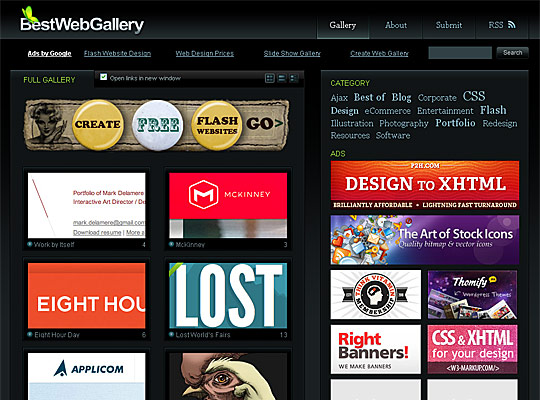Click the BestWebGallery butterfly logo
The image size is (540, 400).
tap(82, 21)
